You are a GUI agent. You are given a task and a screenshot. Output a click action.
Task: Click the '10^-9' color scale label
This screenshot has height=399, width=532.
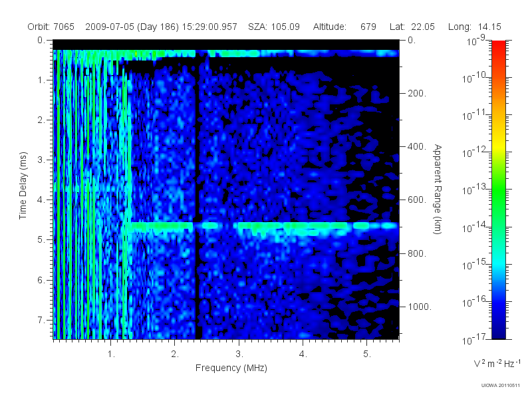click(476, 41)
